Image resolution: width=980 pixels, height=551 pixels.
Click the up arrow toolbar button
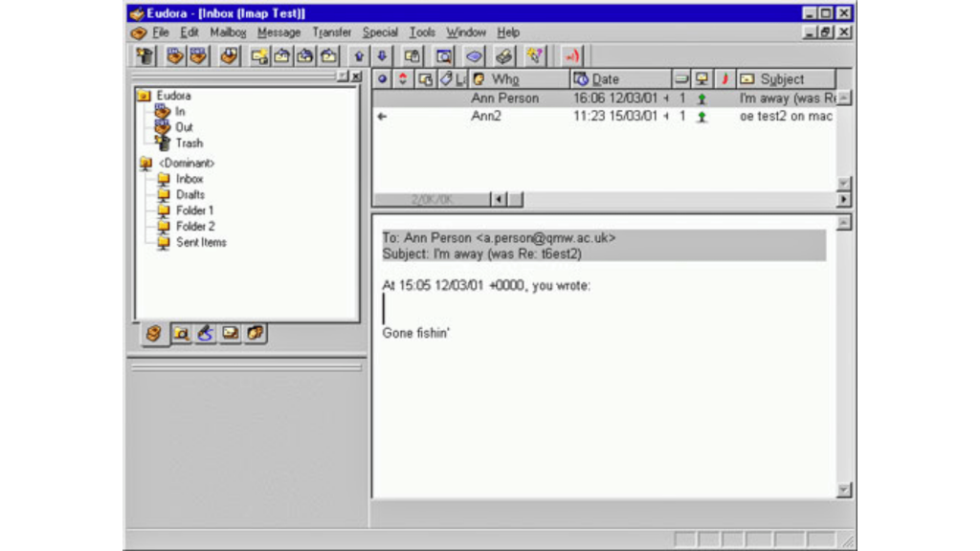359,56
